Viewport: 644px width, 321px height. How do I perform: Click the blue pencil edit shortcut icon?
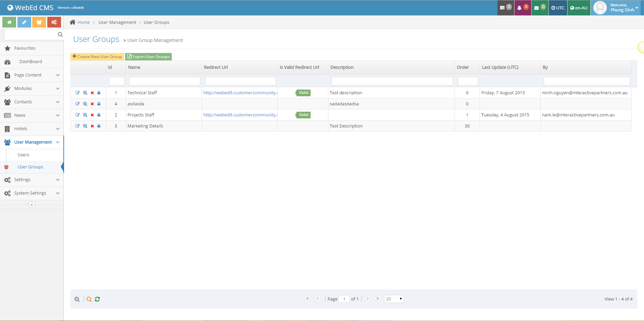point(24,22)
